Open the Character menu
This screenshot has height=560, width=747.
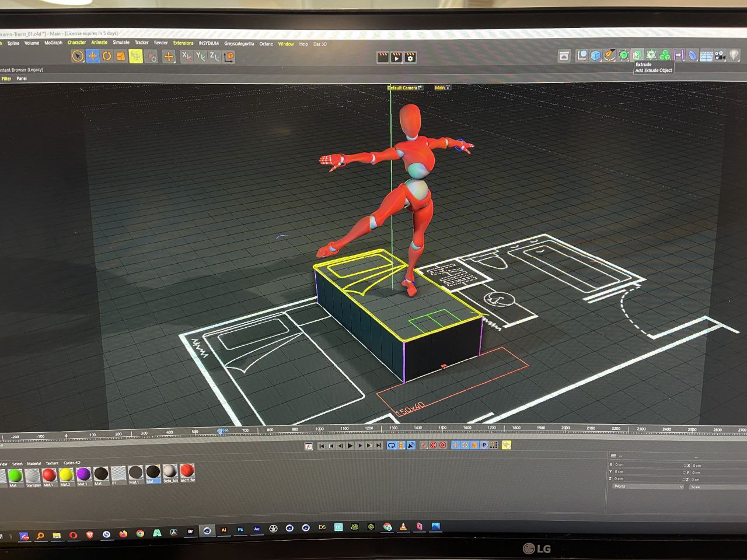76,43
